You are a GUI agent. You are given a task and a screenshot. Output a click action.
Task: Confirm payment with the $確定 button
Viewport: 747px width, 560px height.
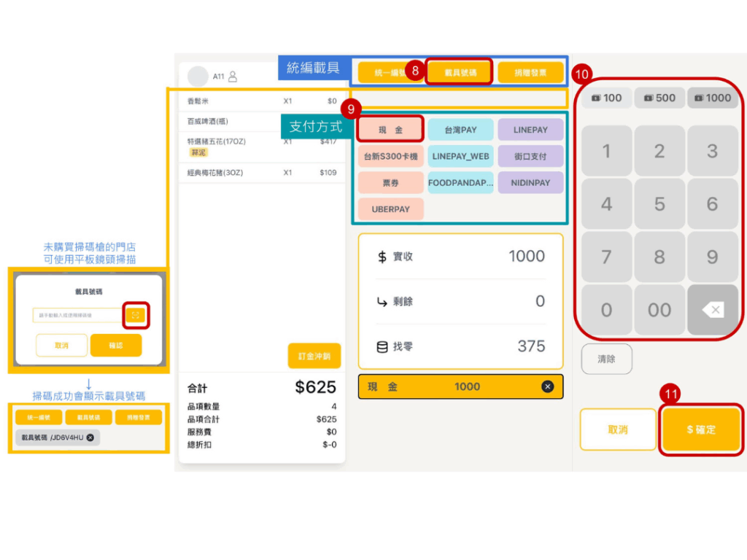pyautogui.click(x=701, y=429)
